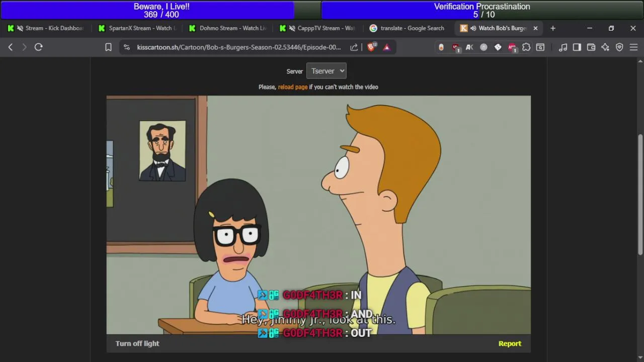
Task: Open the red ABP extension icon
Action: 512,47
